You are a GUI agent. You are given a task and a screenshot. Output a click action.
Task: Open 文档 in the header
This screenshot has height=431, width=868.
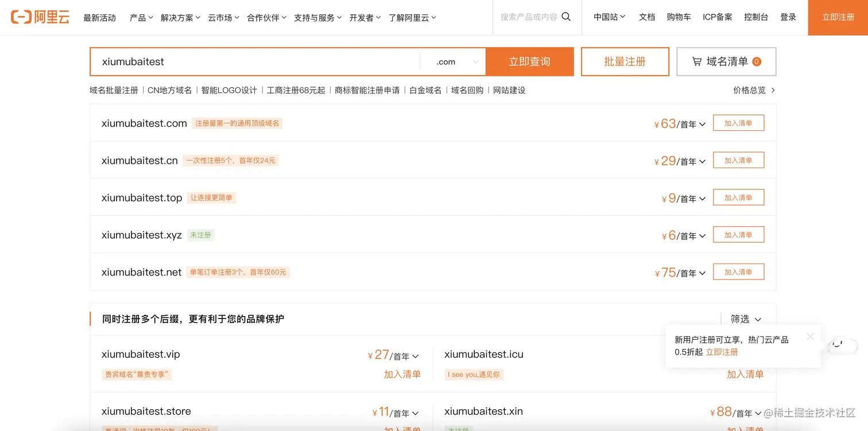point(647,17)
